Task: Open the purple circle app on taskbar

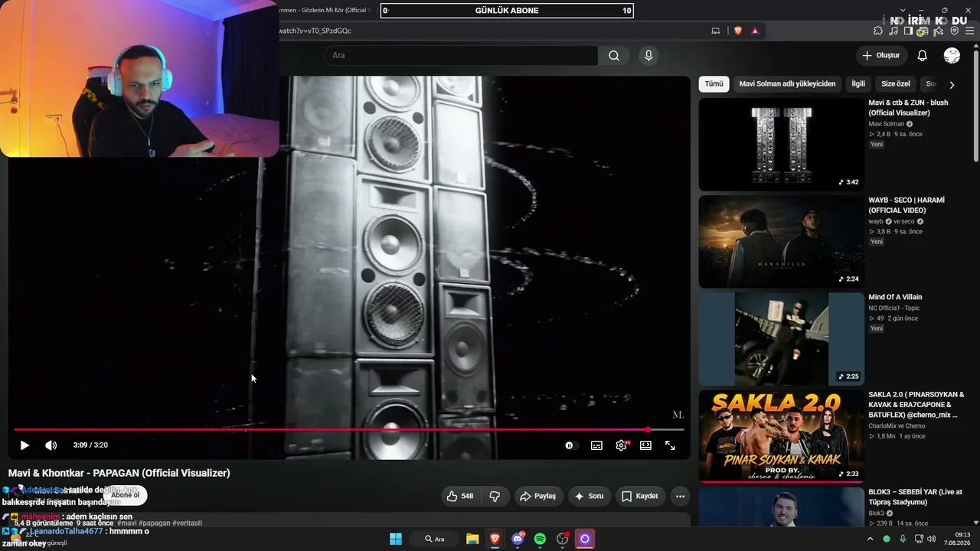Action: (x=585, y=539)
